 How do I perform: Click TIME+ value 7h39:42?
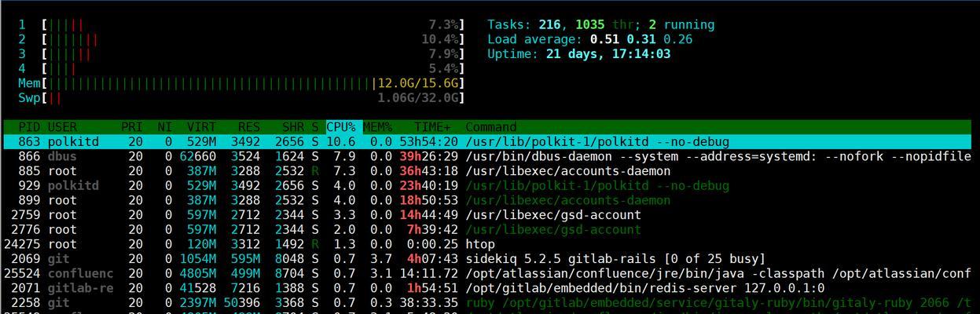[432, 230]
